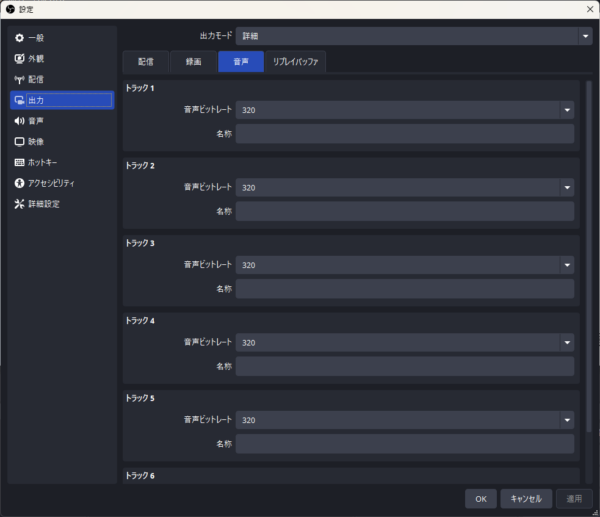Open 外観 appearance settings icon

point(19,59)
